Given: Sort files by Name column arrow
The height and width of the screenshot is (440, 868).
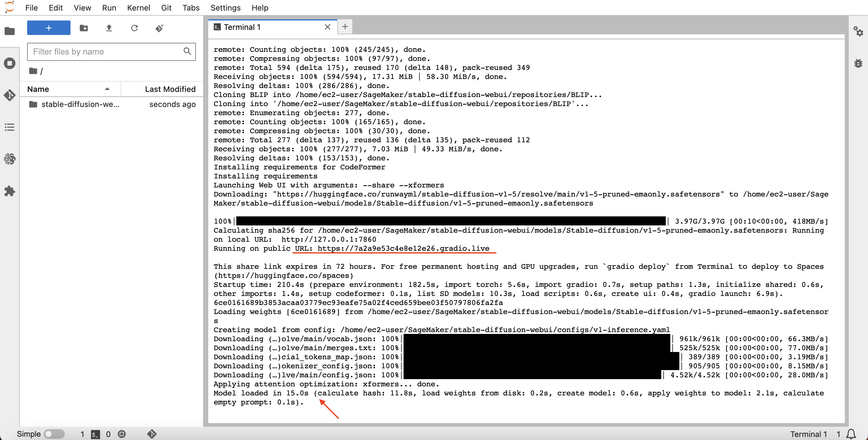Looking at the screenshot, I should coord(107,89).
